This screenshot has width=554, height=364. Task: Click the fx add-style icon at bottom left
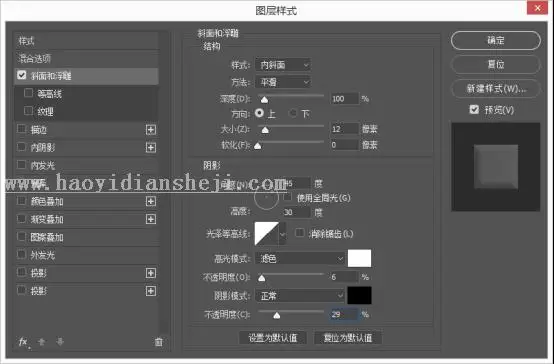pyautogui.click(x=23, y=342)
